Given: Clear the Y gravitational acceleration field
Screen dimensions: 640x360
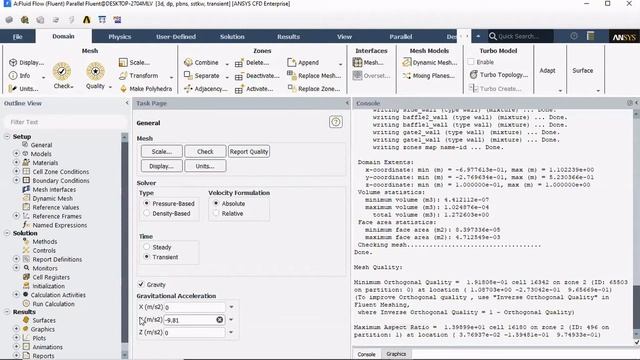Looking at the screenshot, I should 220,320.
